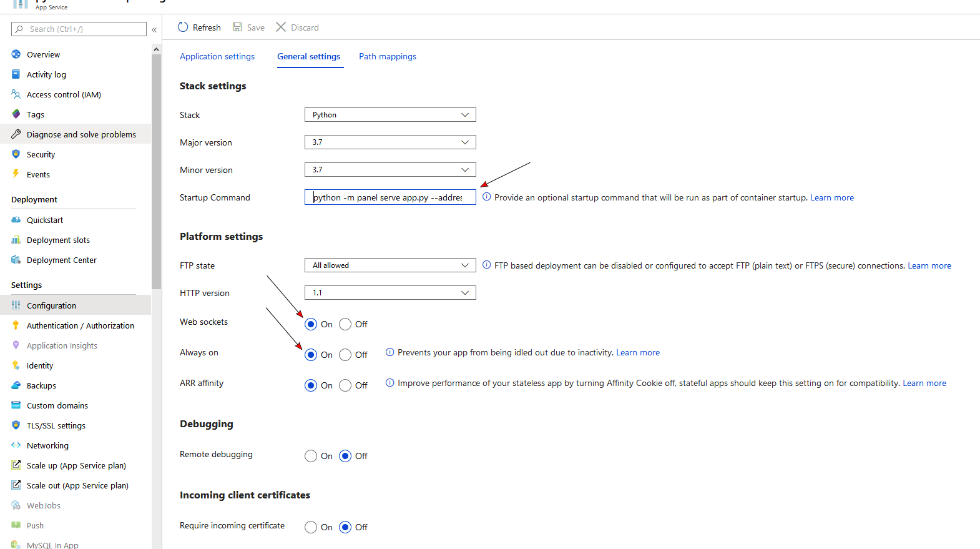Viewport: 980px width, 549px height.
Task: Turn Web sockets off
Action: point(345,324)
